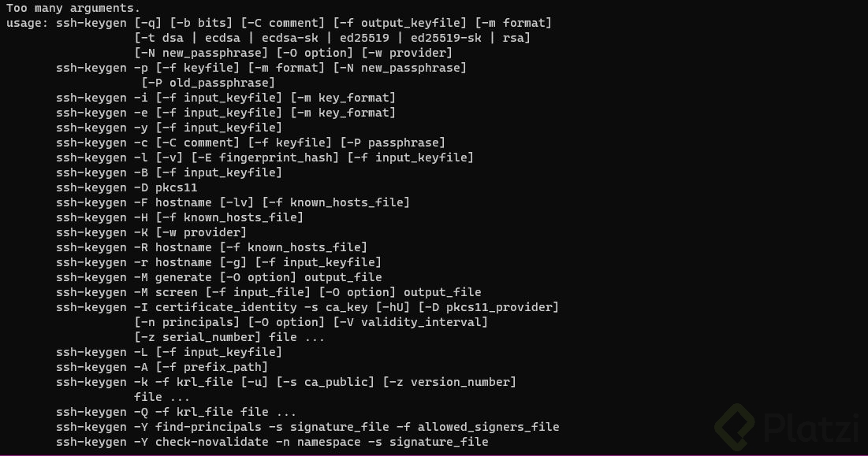Click the Platzi watermark text
Image resolution: width=868 pixels, height=456 pixels.
pyautogui.click(x=811, y=428)
